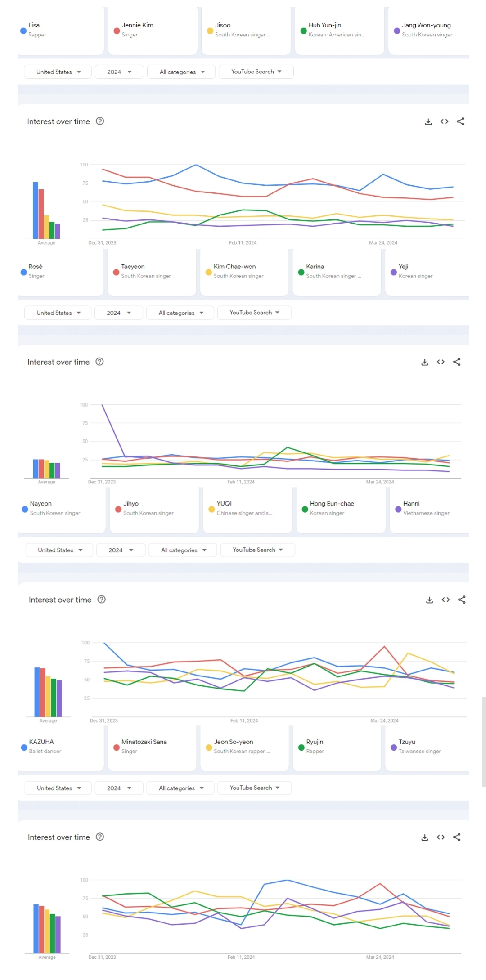Click the Taeyeon term name
486x980 pixels.
pyautogui.click(x=133, y=267)
